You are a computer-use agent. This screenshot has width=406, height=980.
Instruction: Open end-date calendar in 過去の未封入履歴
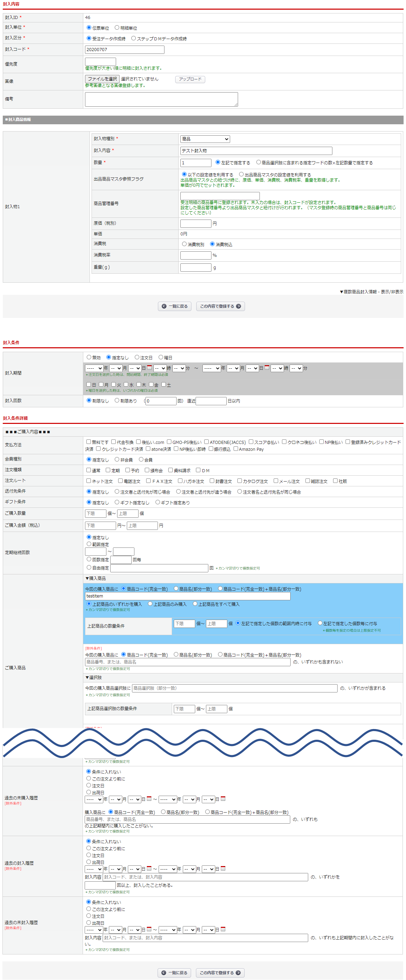tap(223, 929)
